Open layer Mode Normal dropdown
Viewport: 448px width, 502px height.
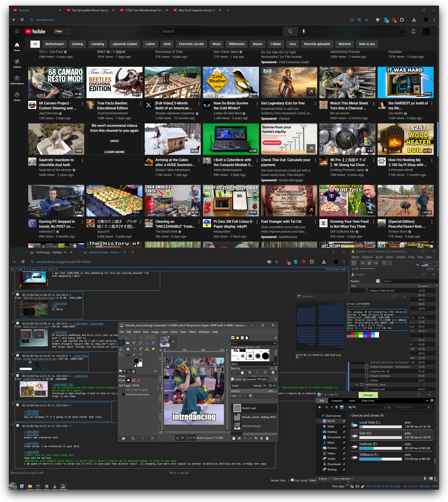pos(259,385)
